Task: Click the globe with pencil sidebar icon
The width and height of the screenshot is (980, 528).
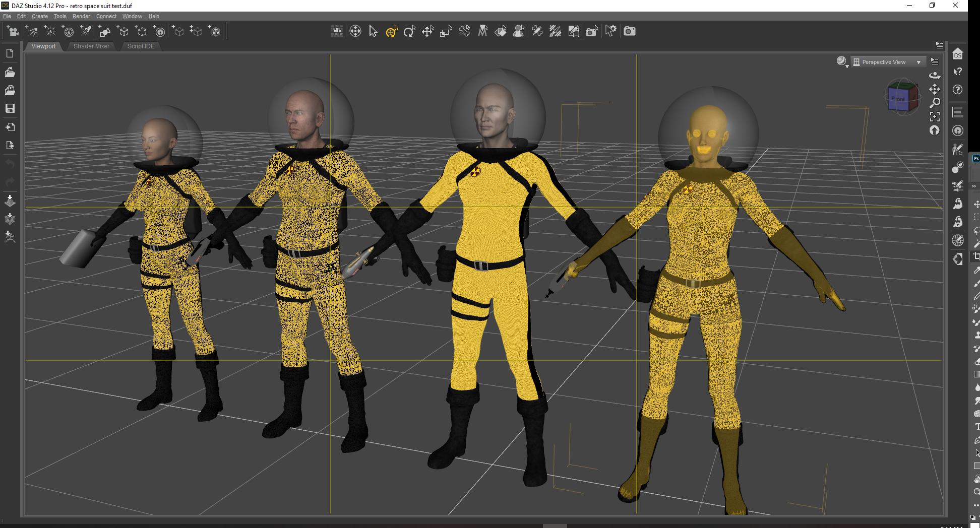Action: 958,240
